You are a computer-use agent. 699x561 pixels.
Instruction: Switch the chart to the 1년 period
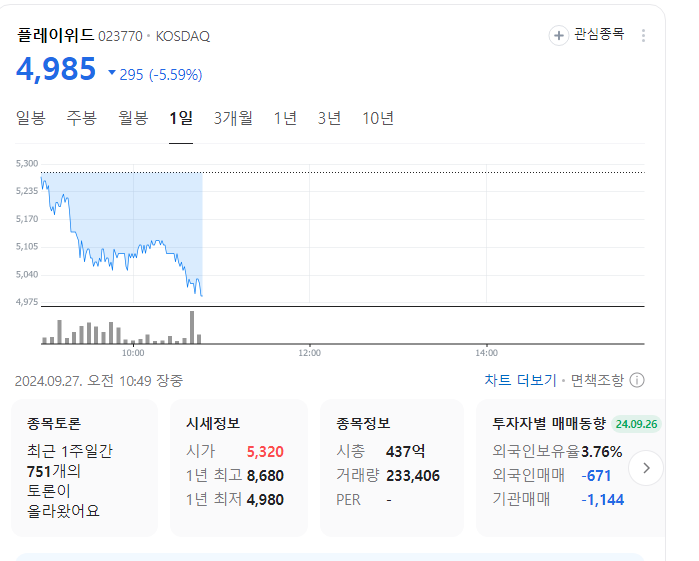pyautogui.click(x=286, y=118)
